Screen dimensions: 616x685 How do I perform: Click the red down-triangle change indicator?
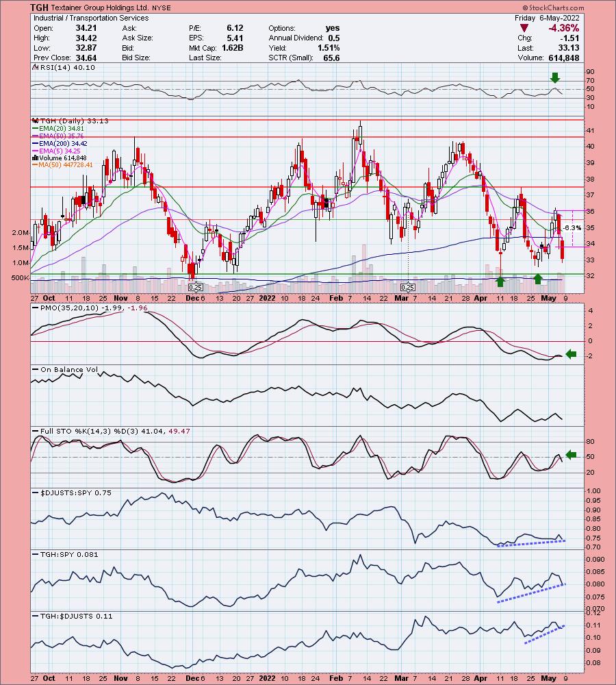tap(524, 28)
